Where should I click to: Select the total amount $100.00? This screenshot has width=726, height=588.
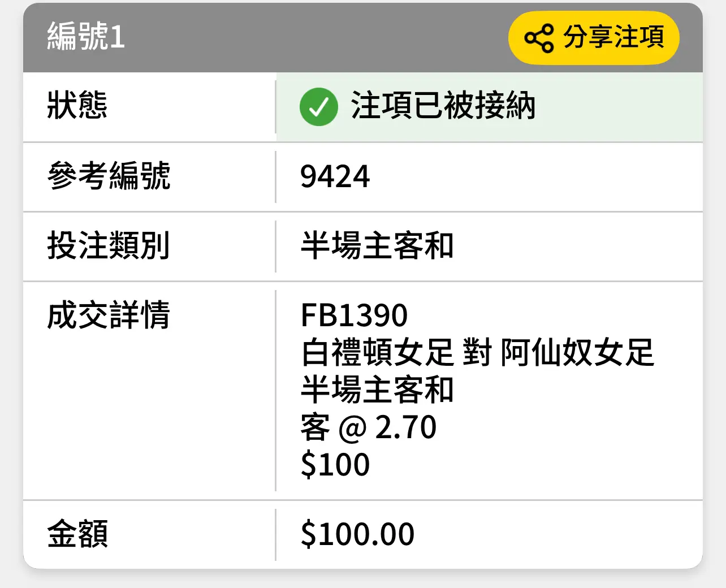[357, 534]
